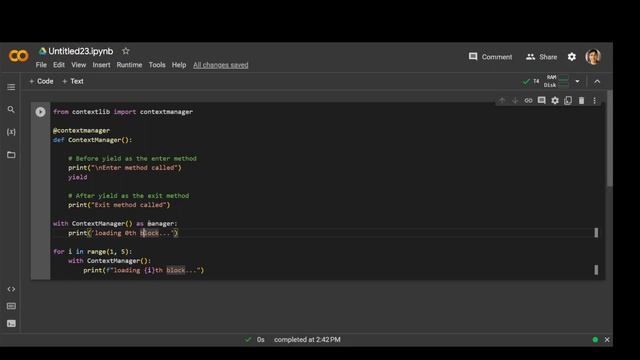
Task: Run the code cell
Action: (x=40, y=112)
